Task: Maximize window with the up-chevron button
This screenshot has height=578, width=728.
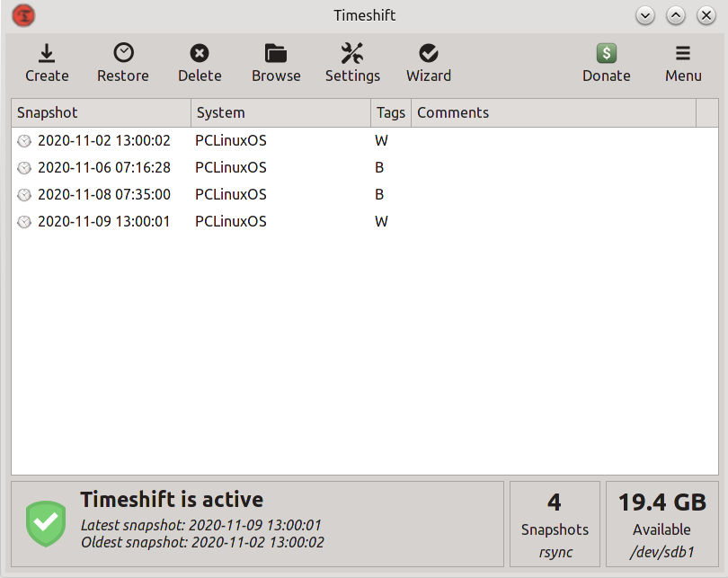Action: pos(676,16)
